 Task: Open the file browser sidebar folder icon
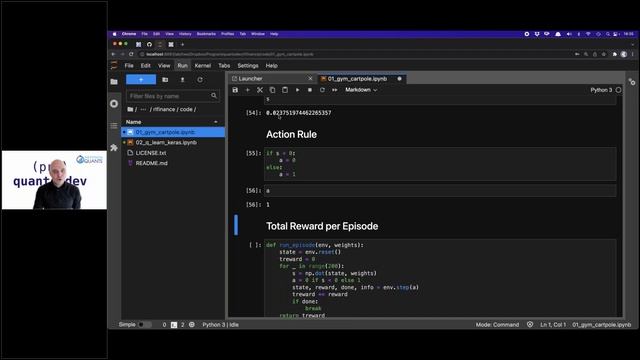click(114, 82)
